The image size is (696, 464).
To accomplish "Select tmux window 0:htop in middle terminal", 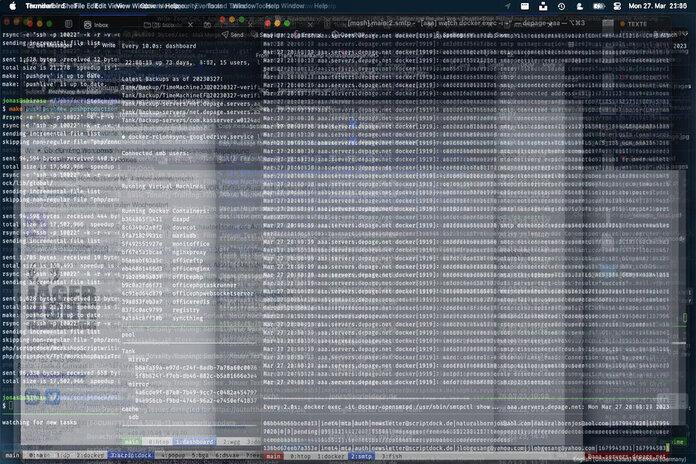I will pos(159,442).
